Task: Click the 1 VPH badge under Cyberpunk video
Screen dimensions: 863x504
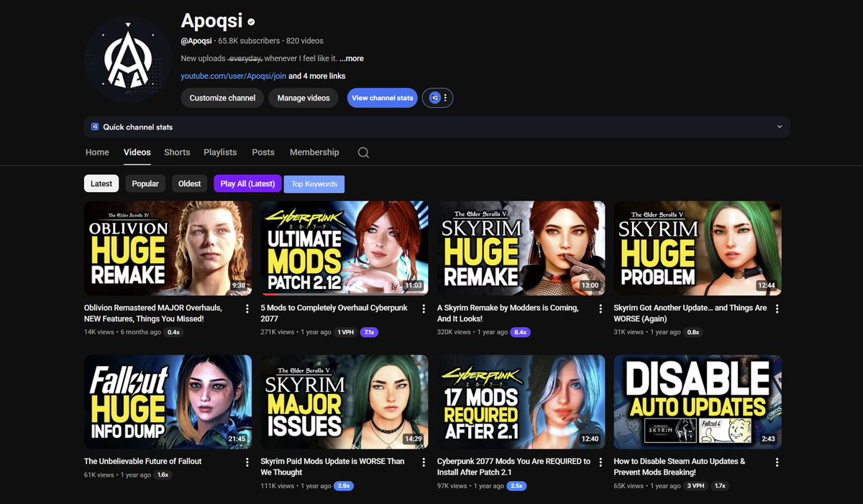Action: tap(346, 332)
